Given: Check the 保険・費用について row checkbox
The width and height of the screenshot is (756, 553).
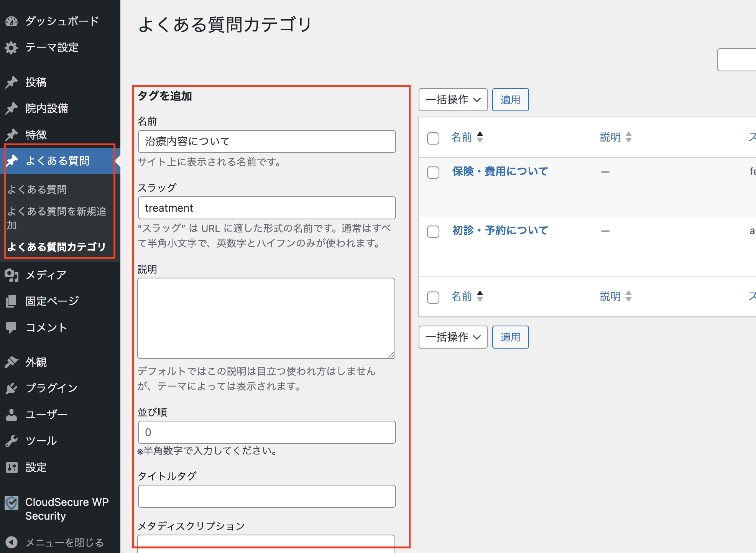Looking at the screenshot, I should coord(433,172).
